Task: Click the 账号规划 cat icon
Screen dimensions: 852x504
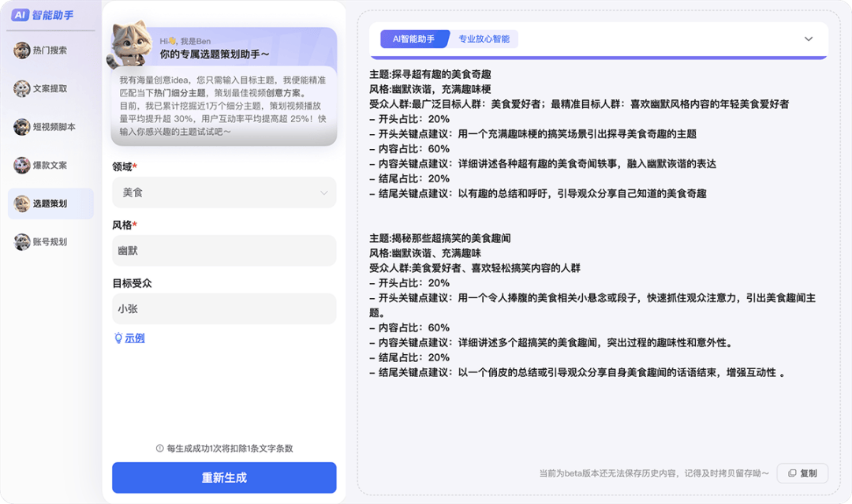Action: point(21,242)
